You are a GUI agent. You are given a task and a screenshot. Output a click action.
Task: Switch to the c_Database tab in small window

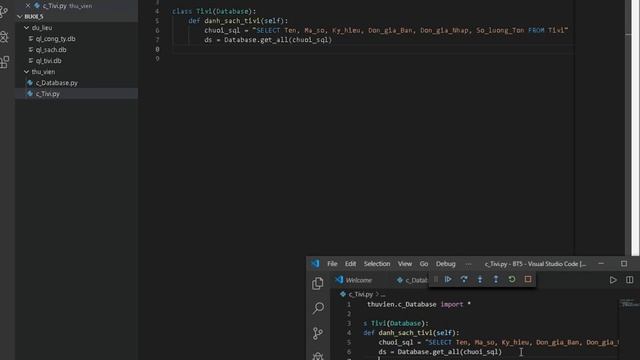coord(412,280)
